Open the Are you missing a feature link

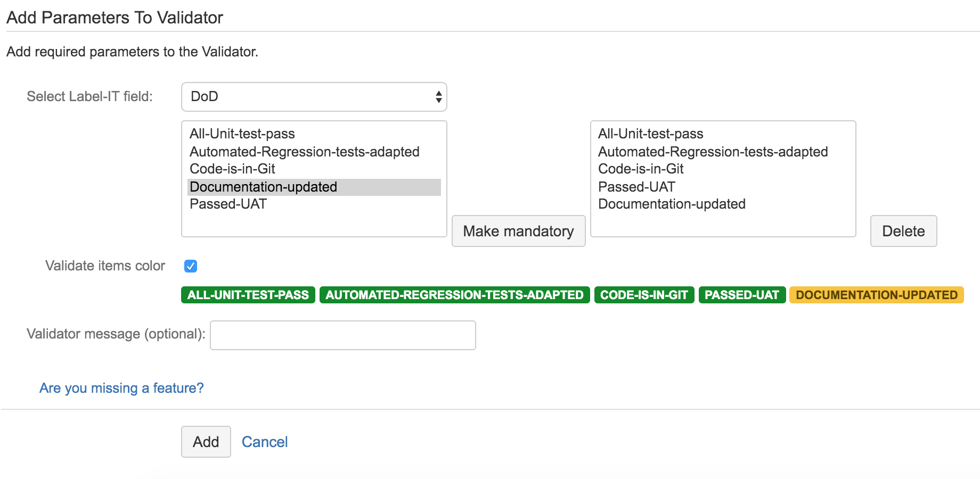[x=121, y=388]
